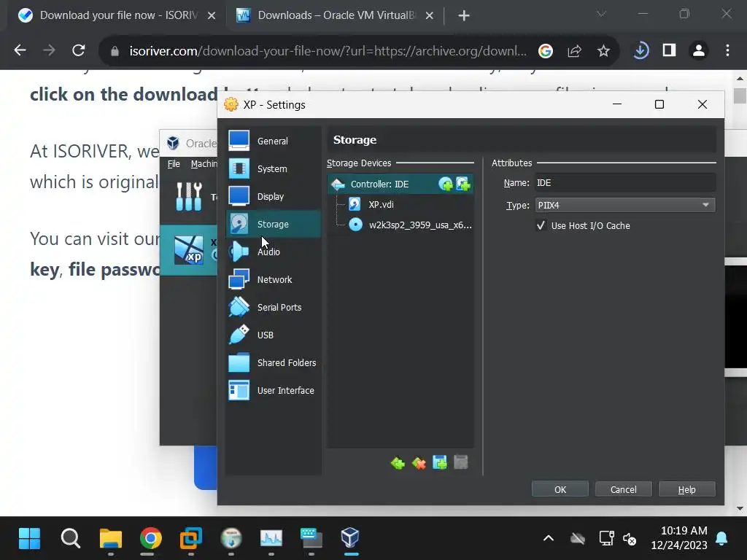Open Help for XP settings
Viewport: 747px width, 560px height.
point(686,489)
